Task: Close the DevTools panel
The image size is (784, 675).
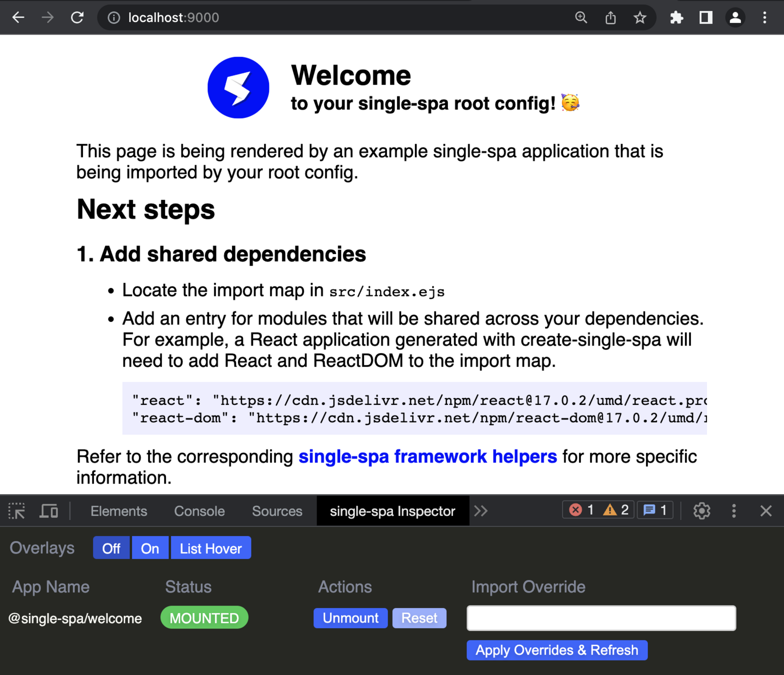Action: (766, 510)
